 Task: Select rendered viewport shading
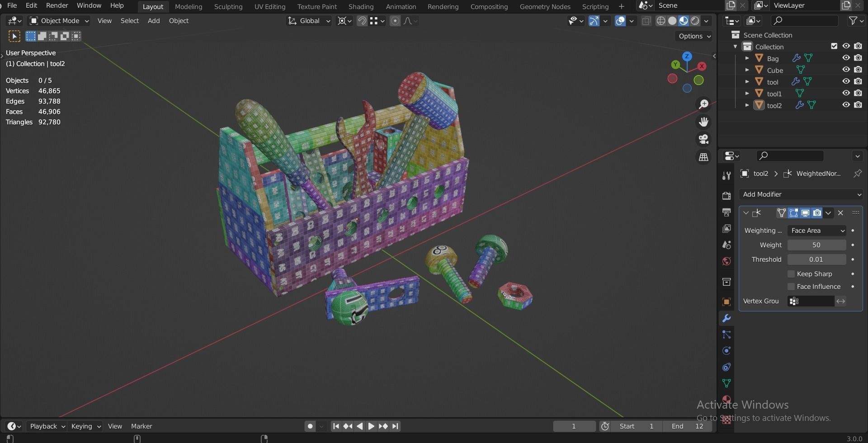click(695, 21)
